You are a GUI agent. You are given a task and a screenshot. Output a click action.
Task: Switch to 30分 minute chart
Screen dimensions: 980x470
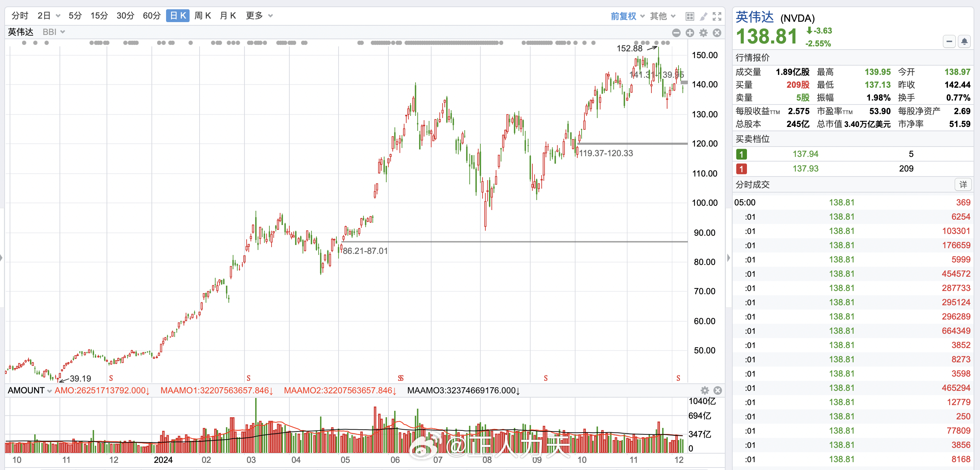point(125,16)
